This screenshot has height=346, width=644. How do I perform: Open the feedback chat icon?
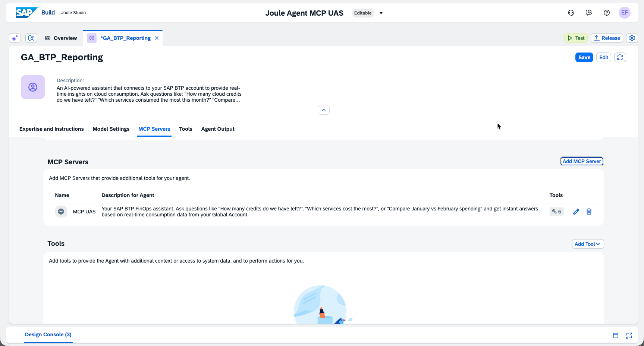pos(589,13)
